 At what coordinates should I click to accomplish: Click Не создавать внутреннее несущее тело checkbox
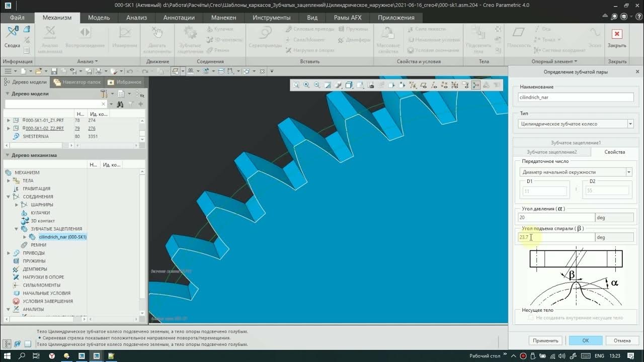tap(530, 318)
